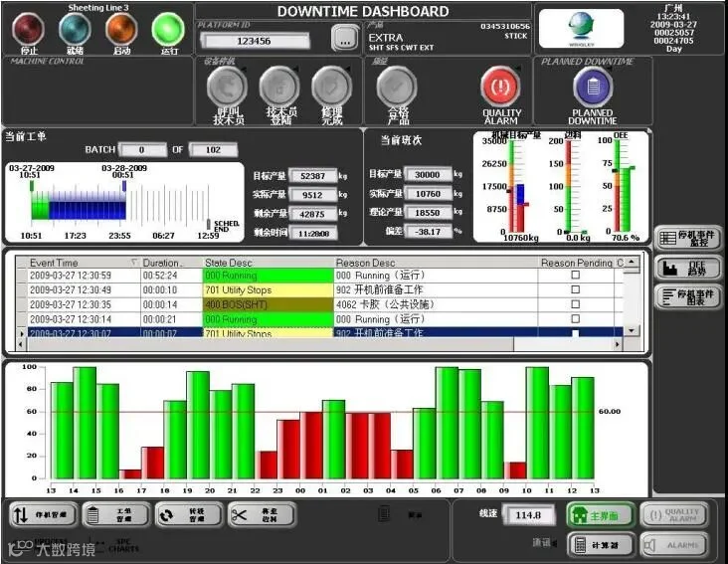Check Reason Pending for the 12:30:49 row

pyautogui.click(x=575, y=289)
